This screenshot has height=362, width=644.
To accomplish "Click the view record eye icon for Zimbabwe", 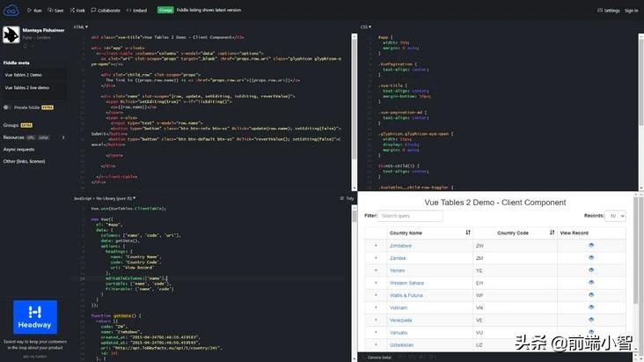I will coord(591,245).
